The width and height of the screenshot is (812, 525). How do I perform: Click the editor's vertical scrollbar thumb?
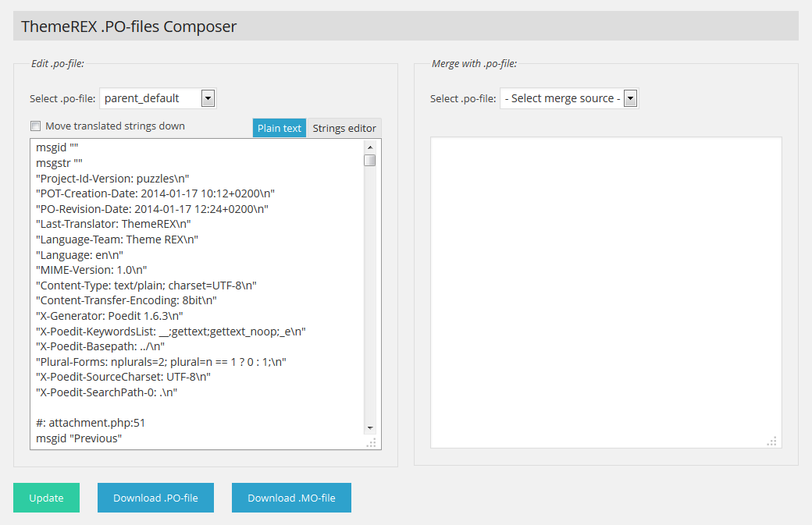click(369, 161)
